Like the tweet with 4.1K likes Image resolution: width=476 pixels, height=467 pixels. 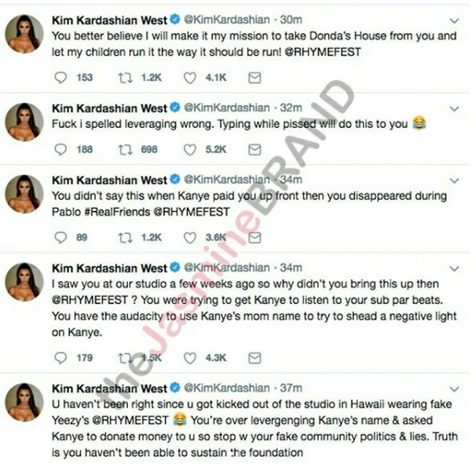(x=190, y=78)
